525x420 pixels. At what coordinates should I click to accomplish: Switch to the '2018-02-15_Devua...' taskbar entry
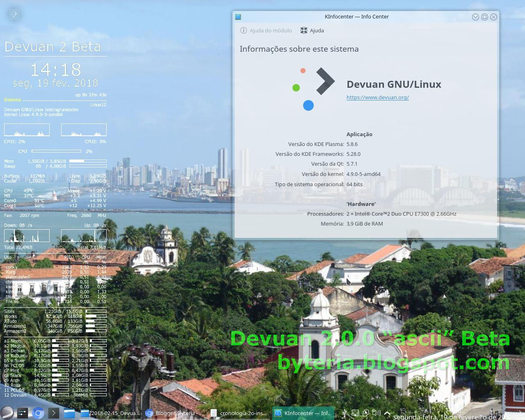click(111, 413)
